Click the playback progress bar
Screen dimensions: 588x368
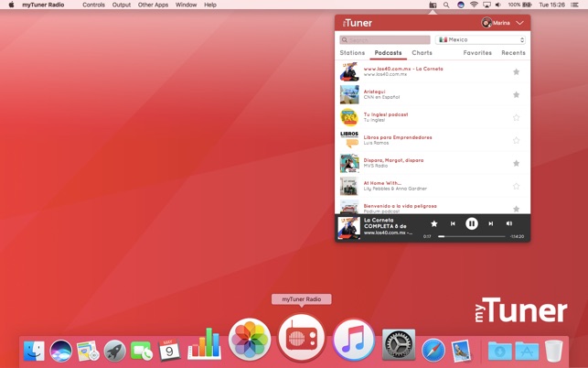pyautogui.click(x=471, y=236)
